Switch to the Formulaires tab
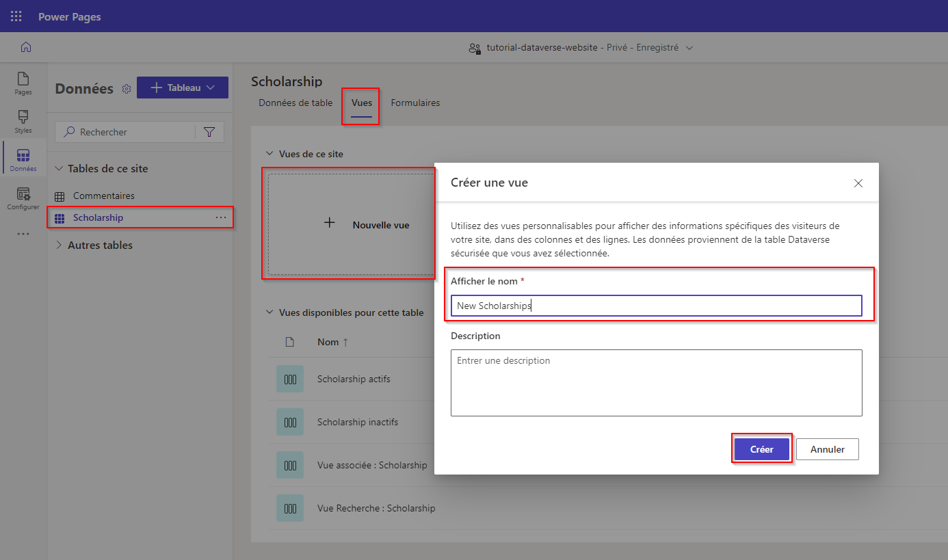This screenshot has height=560, width=948. coord(415,103)
